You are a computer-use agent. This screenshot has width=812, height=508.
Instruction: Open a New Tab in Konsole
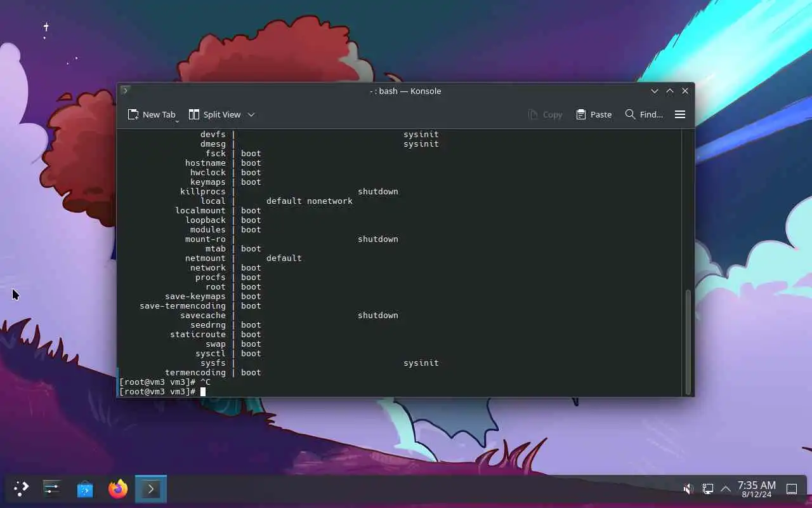(151, 114)
